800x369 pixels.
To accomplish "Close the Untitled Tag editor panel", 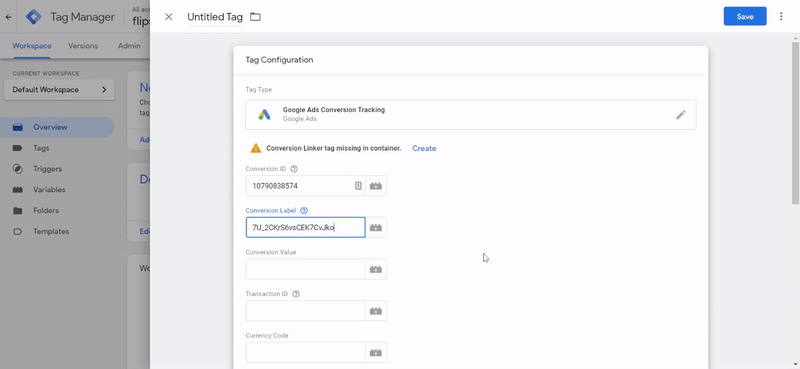I will 168,17.
